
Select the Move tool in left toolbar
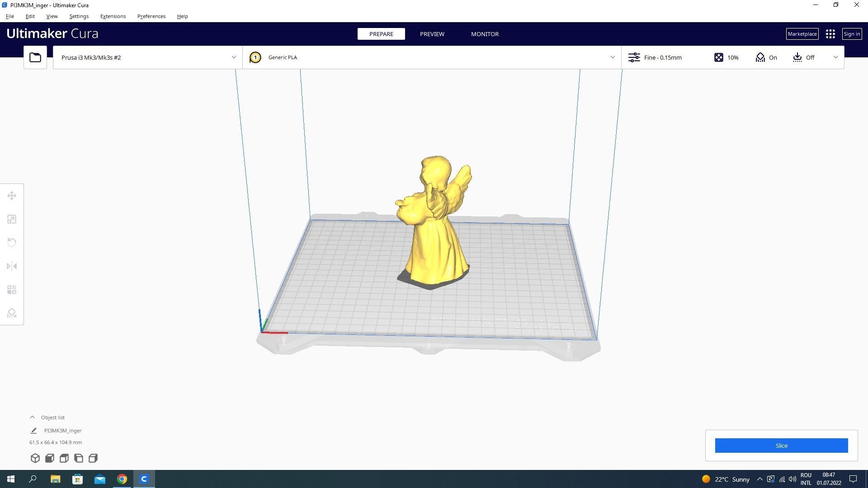(x=12, y=196)
